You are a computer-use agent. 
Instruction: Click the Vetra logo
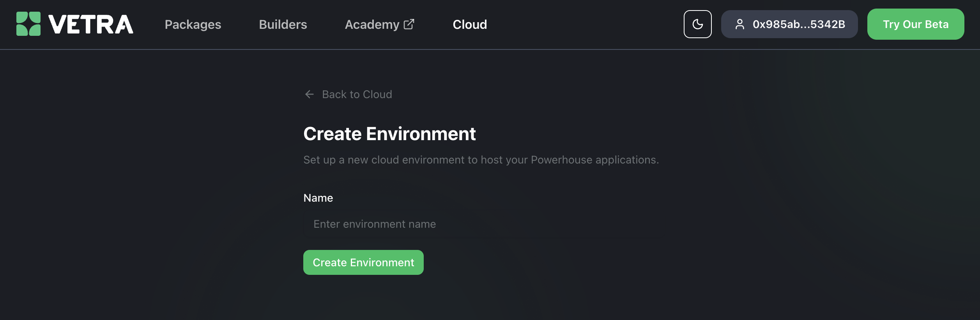[74, 24]
